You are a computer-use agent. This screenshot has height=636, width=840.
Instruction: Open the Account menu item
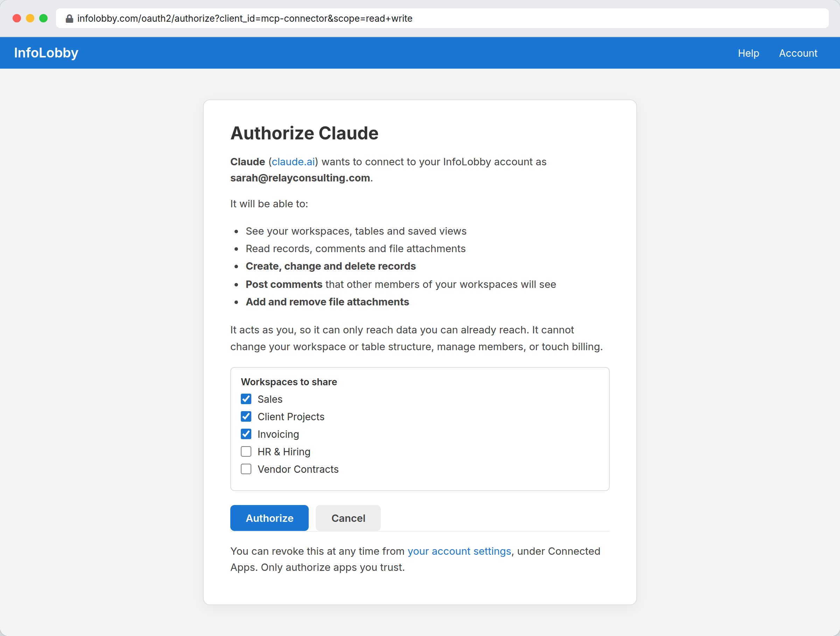[x=798, y=53]
